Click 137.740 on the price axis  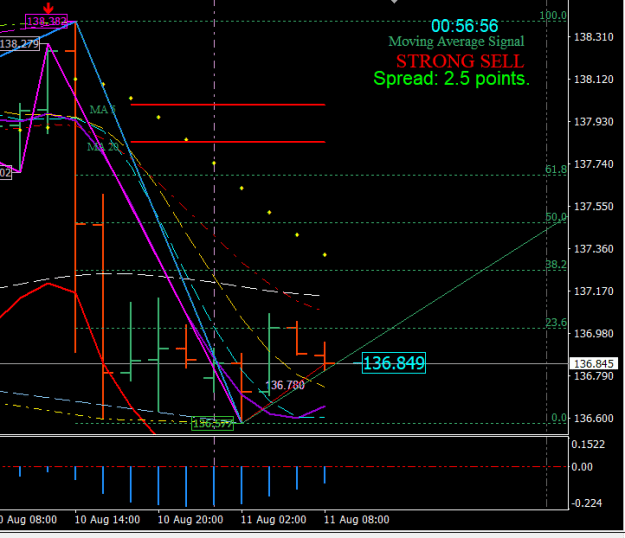(x=593, y=164)
